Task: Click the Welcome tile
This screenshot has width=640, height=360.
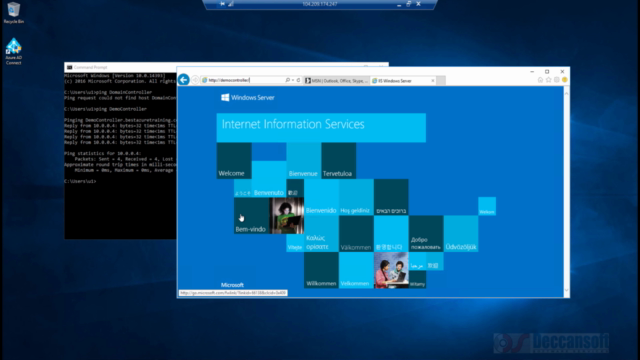Action: (x=234, y=161)
